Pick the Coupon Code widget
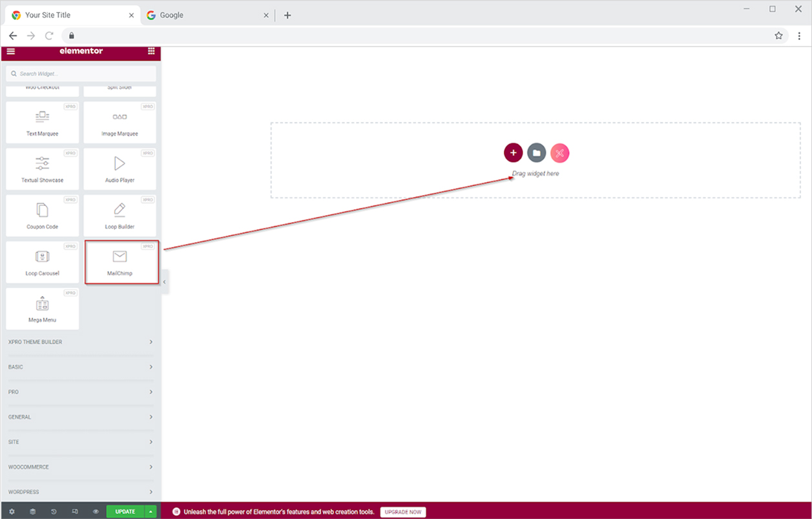The image size is (812, 519). (x=43, y=215)
